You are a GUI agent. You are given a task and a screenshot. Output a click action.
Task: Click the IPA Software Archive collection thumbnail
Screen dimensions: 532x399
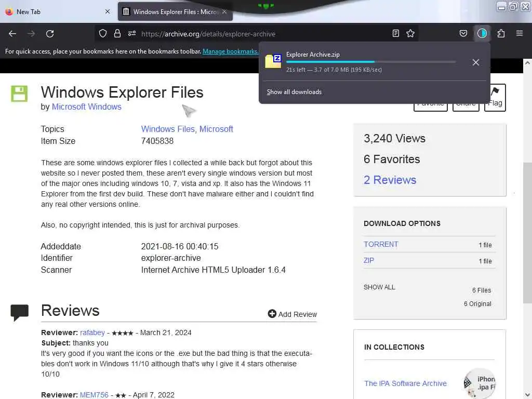click(480, 383)
